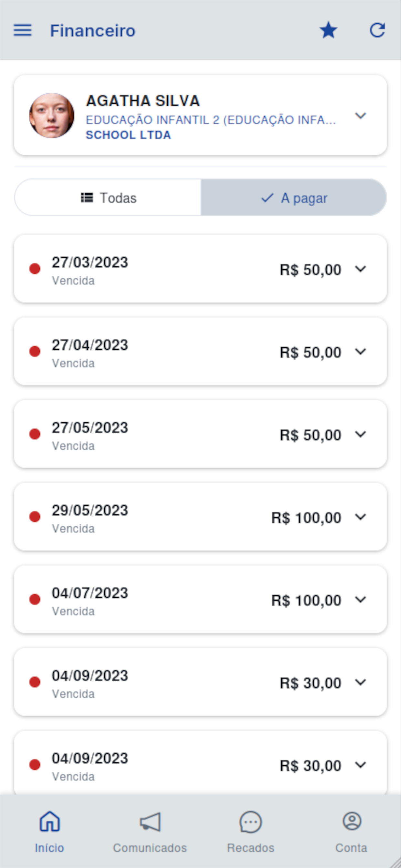Expand student selector Agatha Silva chevron

click(360, 116)
